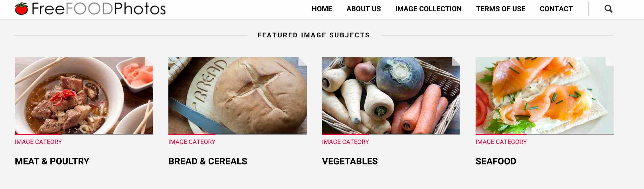The height and width of the screenshot is (189, 644).
Task: Open the Vegetables category title
Action: pos(350,161)
